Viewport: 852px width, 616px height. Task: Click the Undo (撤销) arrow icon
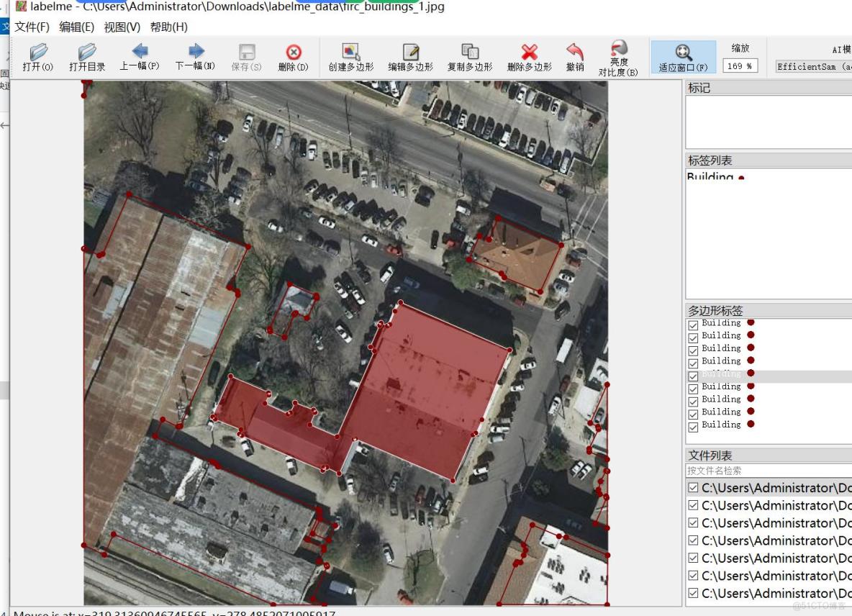pyautogui.click(x=575, y=52)
